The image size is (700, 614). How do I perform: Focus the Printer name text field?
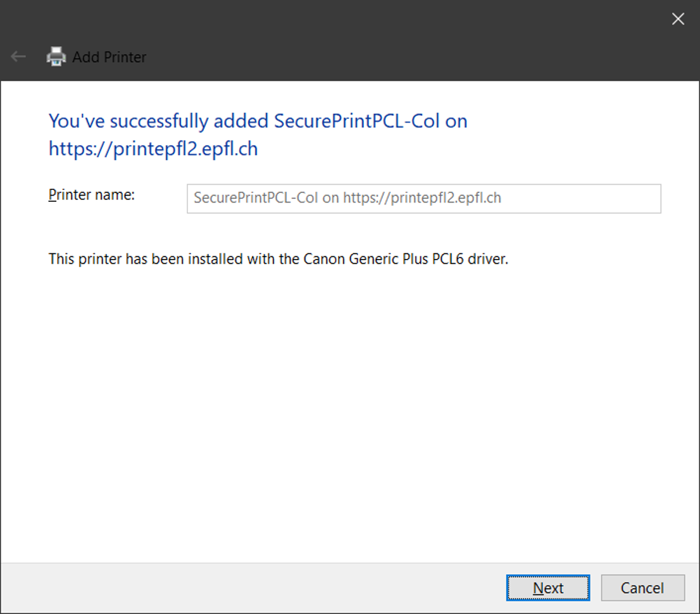(x=423, y=198)
